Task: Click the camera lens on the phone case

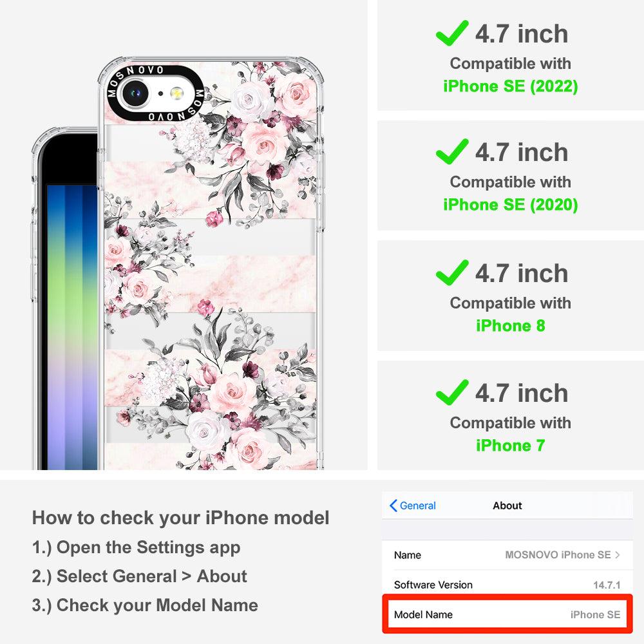Action: [x=135, y=93]
